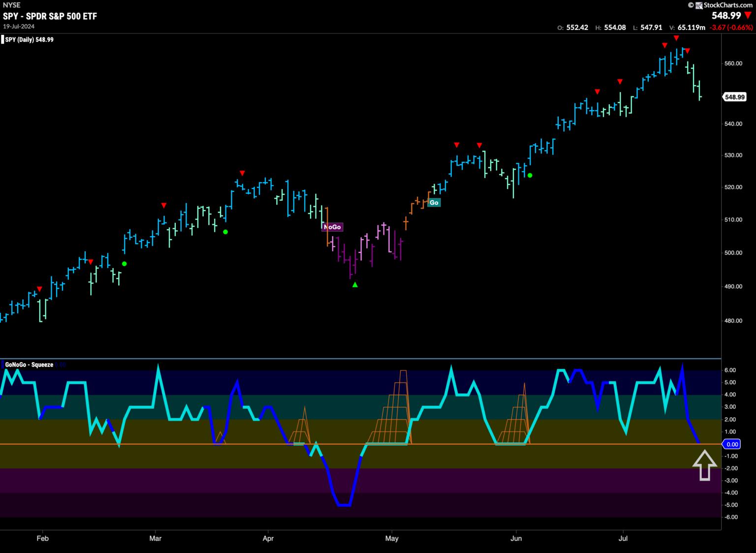Select the purple NoGo trend label
This screenshot has height=553, width=756.
332,227
